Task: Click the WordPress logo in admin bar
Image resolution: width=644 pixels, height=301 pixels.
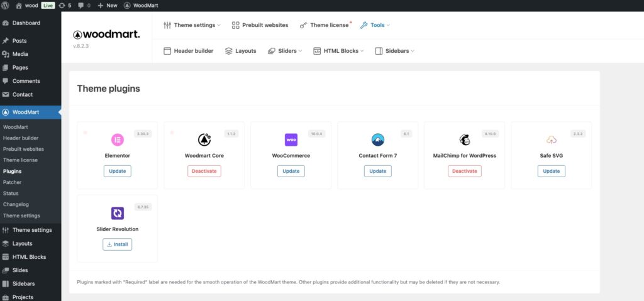Action: [5, 5]
